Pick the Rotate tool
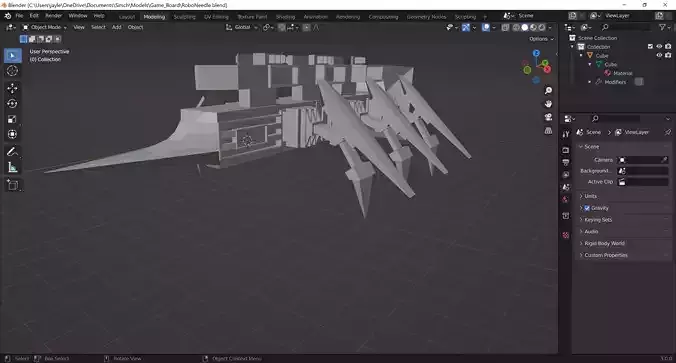The height and width of the screenshot is (363, 676). [x=13, y=104]
